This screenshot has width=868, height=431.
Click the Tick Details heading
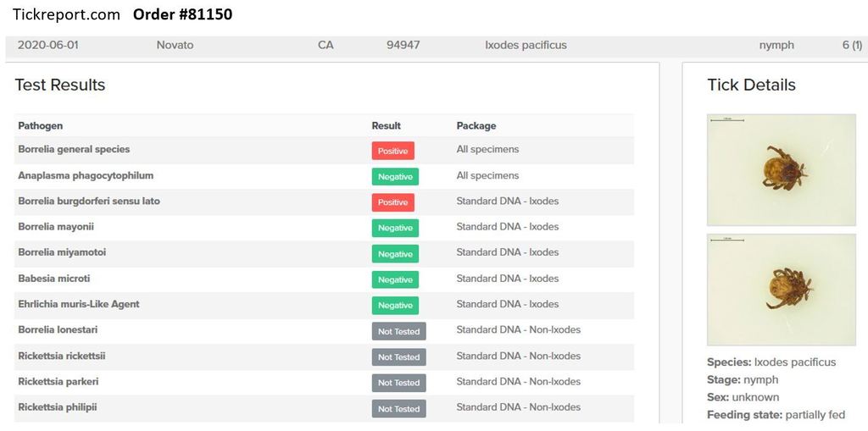pyautogui.click(x=751, y=85)
